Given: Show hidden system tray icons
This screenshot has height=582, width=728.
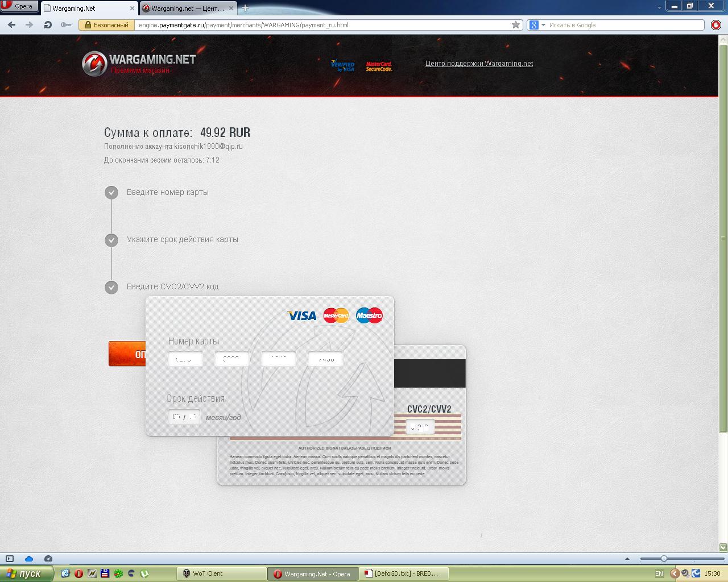Looking at the screenshot, I should tap(675, 573).
